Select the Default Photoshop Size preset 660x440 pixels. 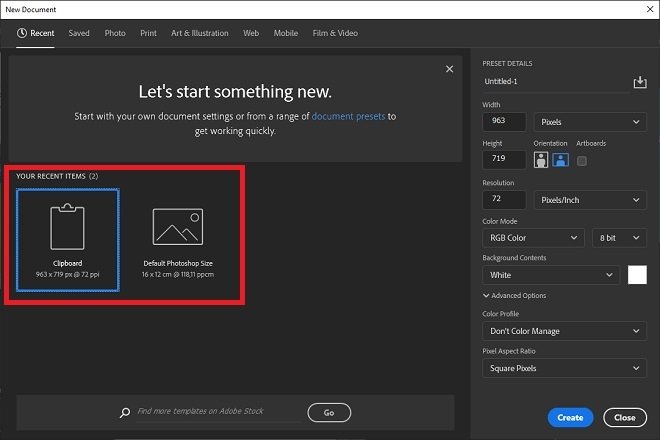(178, 240)
